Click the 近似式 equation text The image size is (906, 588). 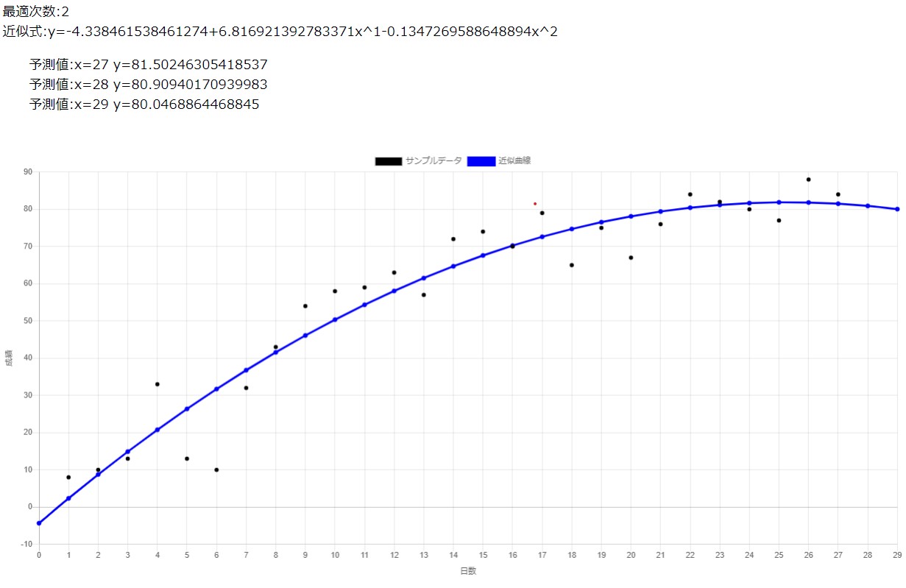[x=280, y=32]
